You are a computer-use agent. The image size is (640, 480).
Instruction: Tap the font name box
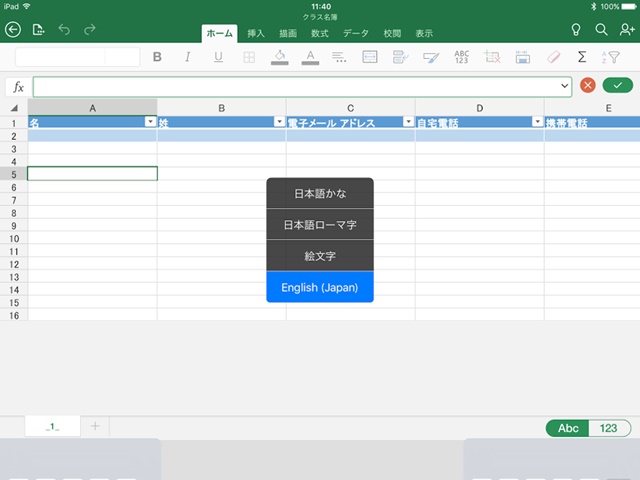coord(60,57)
